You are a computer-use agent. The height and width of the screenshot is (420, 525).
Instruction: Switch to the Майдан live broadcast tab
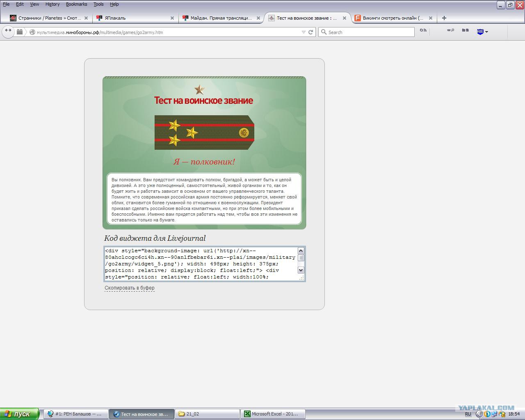tap(221, 18)
